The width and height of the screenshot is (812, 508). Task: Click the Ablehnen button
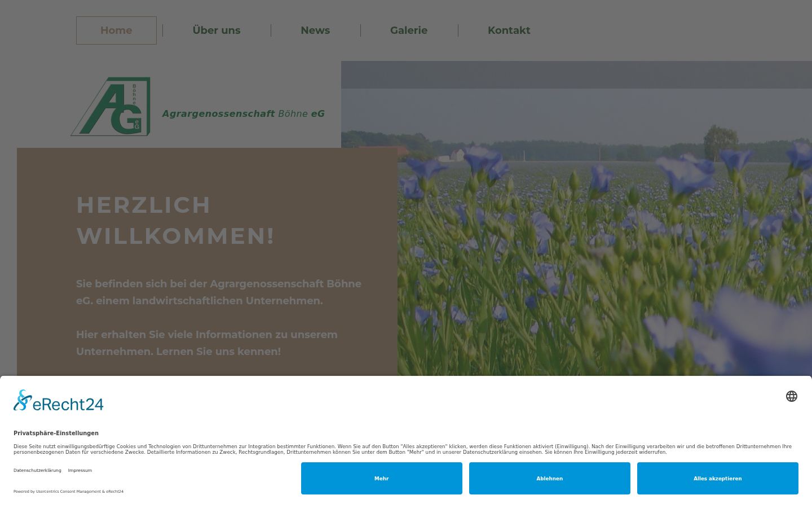(550, 479)
